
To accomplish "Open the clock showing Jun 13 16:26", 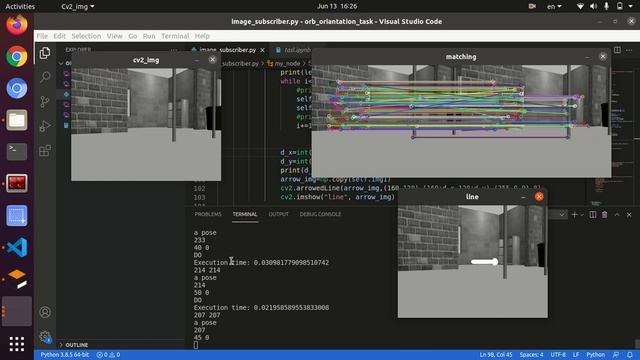I will 337,7.
